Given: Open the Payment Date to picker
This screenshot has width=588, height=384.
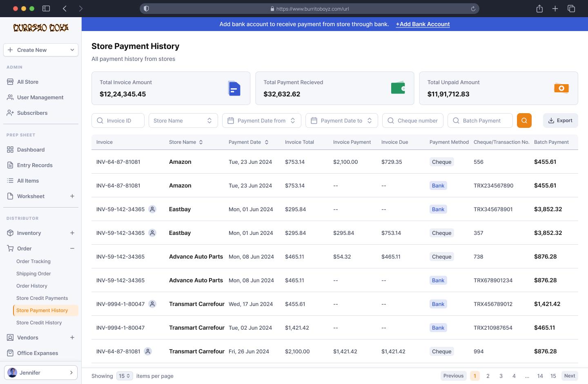Looking at the screenshot, I should pyautogui.click(x=342, y=121).
